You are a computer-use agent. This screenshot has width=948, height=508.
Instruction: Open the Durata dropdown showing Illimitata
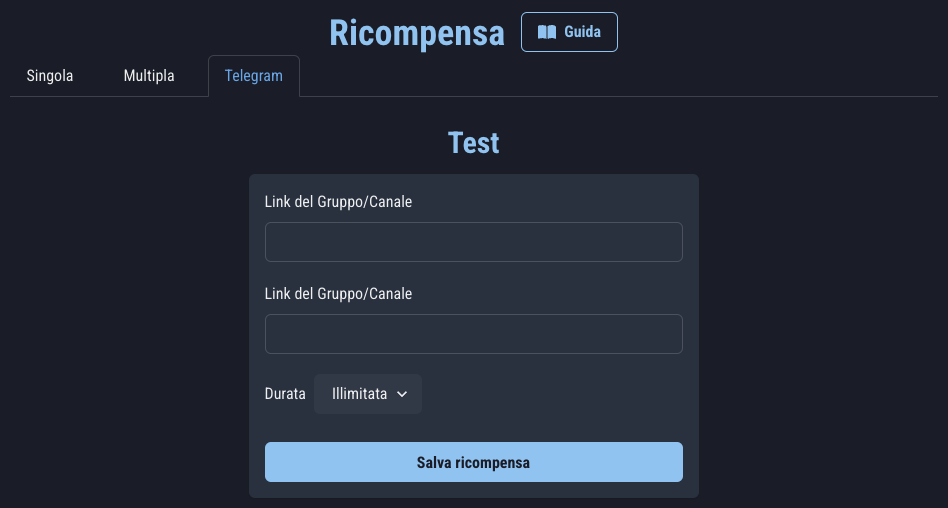[x=368, y=394]
